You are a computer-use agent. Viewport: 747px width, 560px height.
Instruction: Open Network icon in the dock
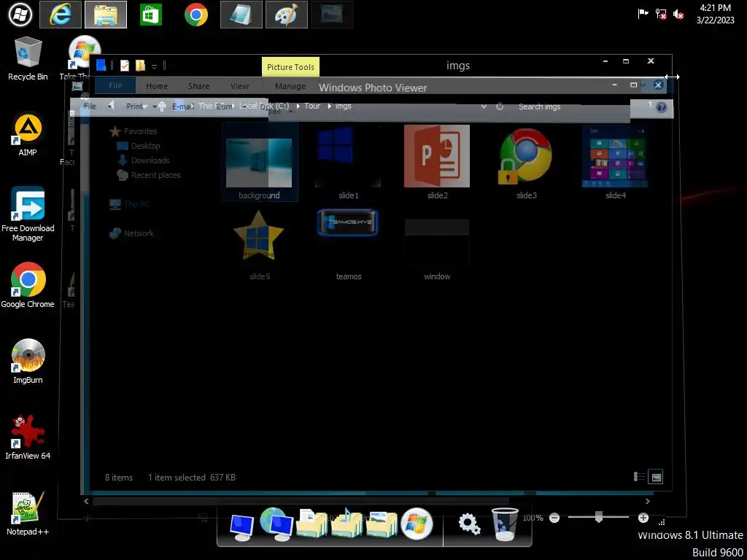[276, 524]
